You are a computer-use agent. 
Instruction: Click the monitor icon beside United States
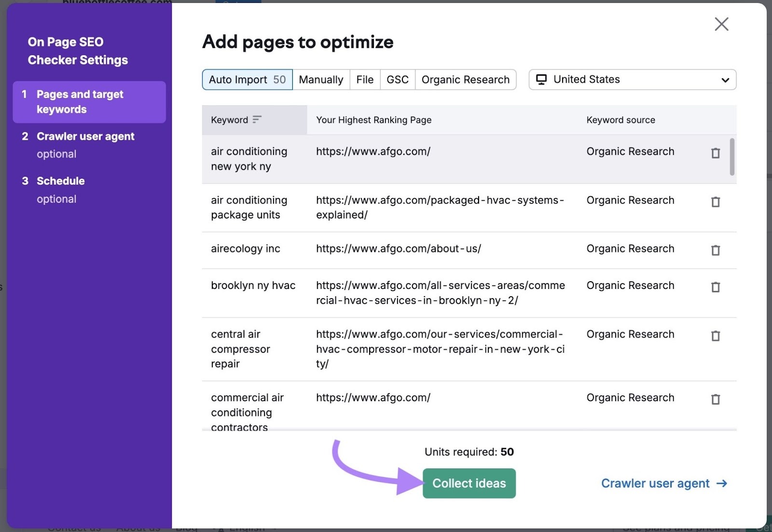[x=541, y=79]
